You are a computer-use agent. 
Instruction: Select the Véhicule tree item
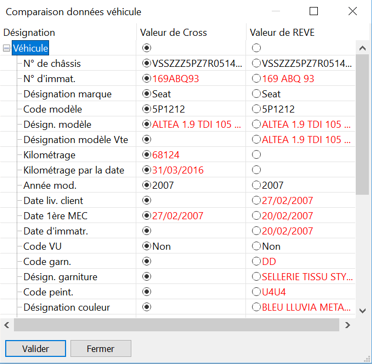[31, 48]
